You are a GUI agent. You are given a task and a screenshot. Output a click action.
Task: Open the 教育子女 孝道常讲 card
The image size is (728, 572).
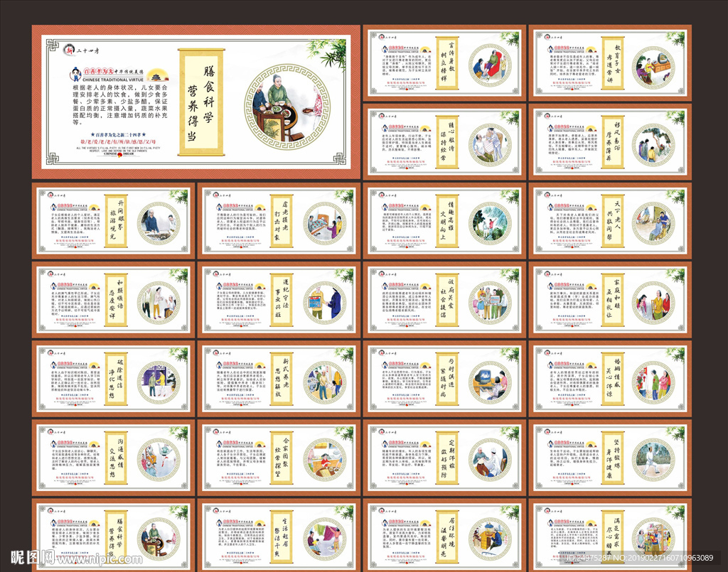click(x=610, y=63)
